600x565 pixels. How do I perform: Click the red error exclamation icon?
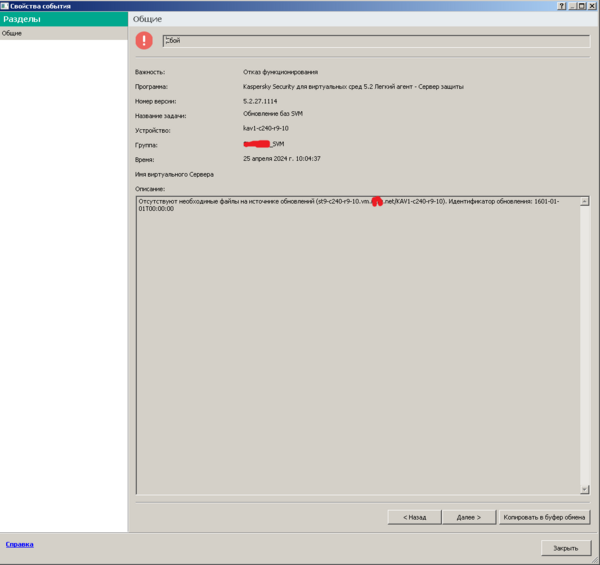click(x=144, y=41)
